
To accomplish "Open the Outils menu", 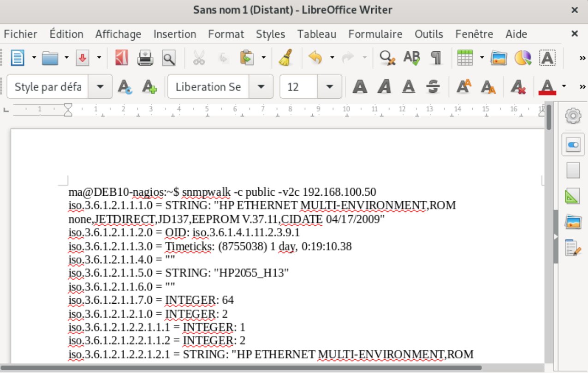I will 428,34.
